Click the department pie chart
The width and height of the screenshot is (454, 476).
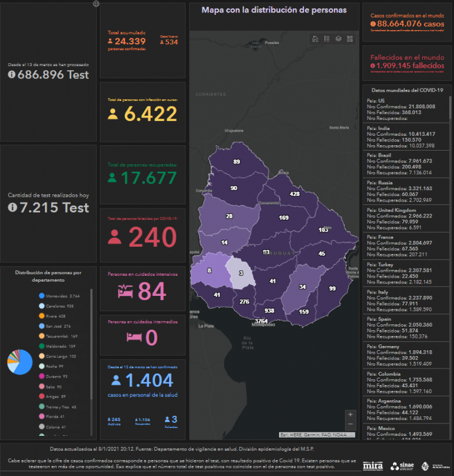(x=20, y=362)
